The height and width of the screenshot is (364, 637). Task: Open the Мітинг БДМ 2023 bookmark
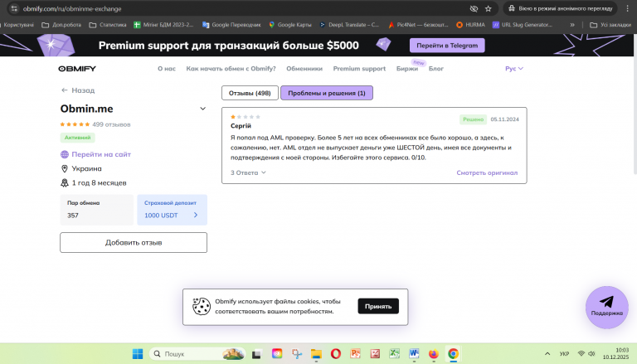[164, 25]
